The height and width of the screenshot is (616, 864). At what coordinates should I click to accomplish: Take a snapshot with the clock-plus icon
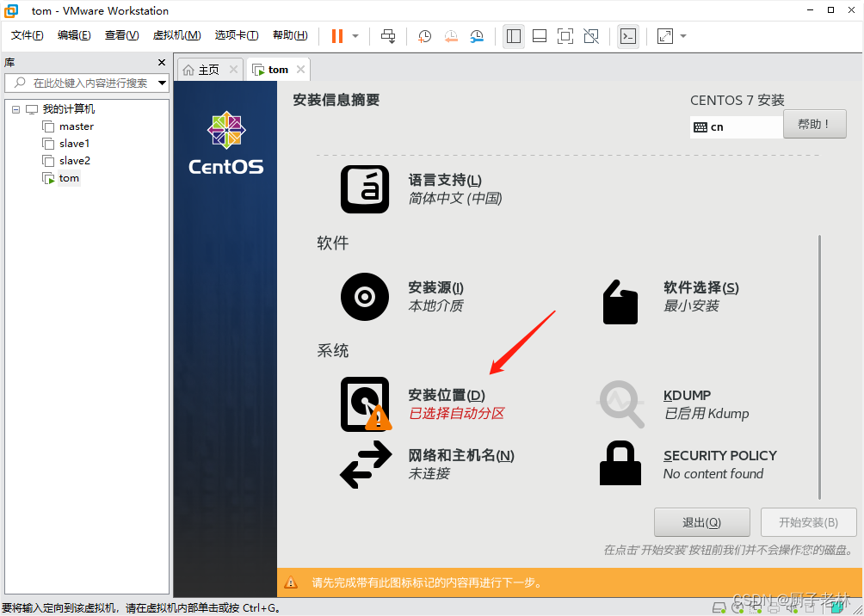(424, 36)
